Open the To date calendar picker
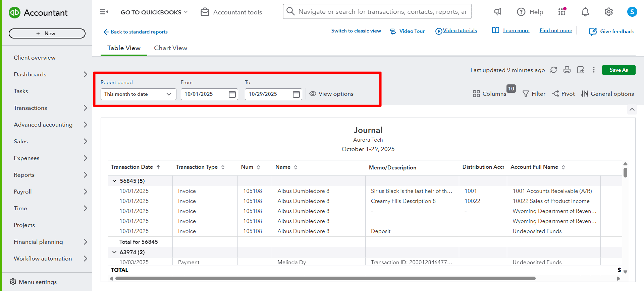This screenshot has height=291, width=644. click(296, 94)
